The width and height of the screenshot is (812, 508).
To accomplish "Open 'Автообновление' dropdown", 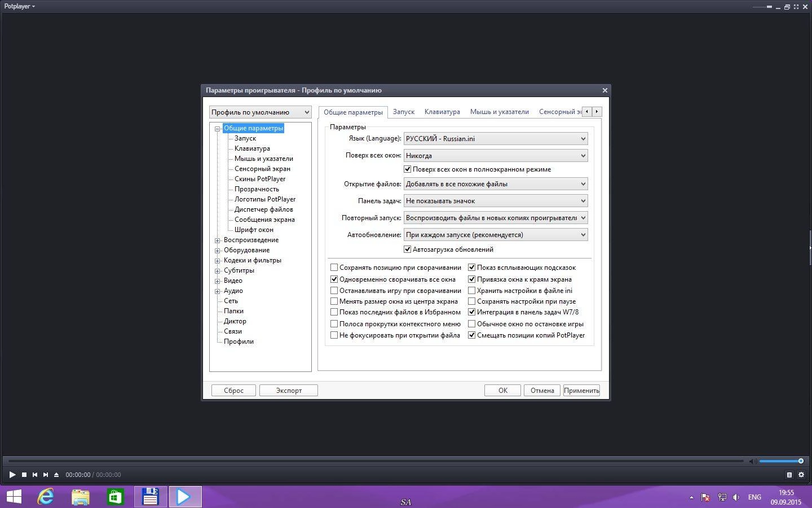I will point(496,235).
